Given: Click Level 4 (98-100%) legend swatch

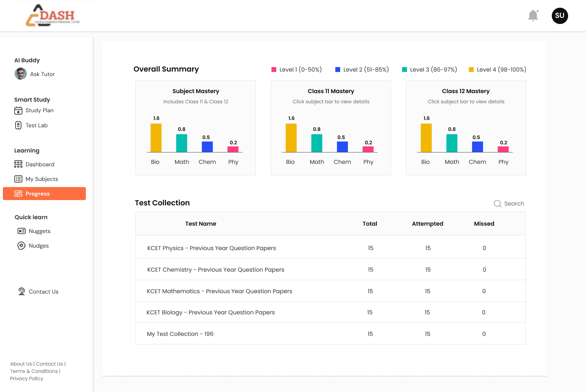Looking at the screenshot, I should point(471,70).
